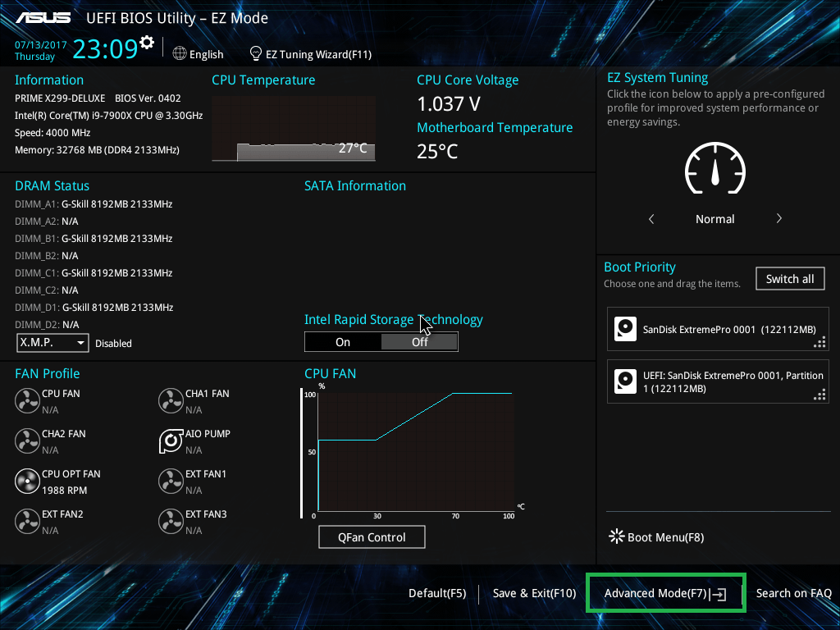Open QFan Control
Viewport: 840px width, 630px height.
coord(372,536)
